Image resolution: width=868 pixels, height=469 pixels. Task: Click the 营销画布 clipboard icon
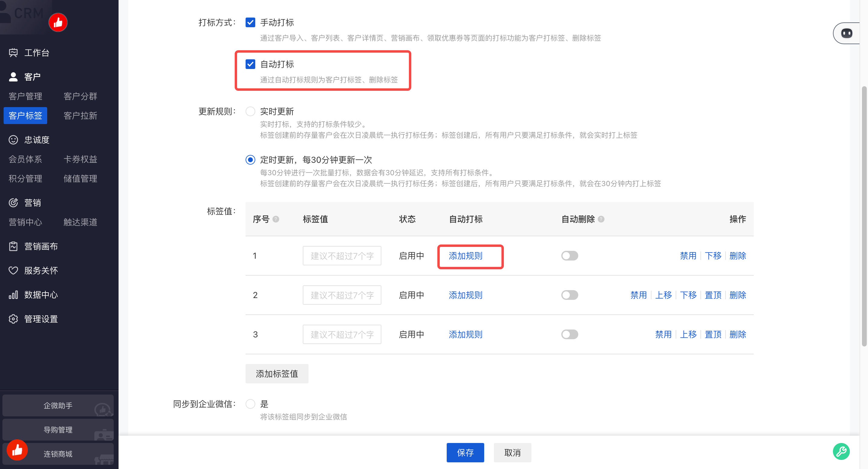coord(13,246)
